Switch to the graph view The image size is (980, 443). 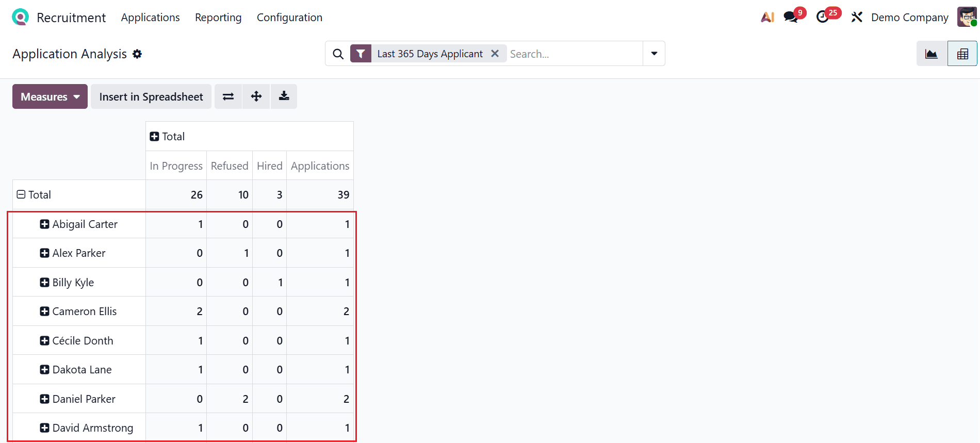coord(931,53)
